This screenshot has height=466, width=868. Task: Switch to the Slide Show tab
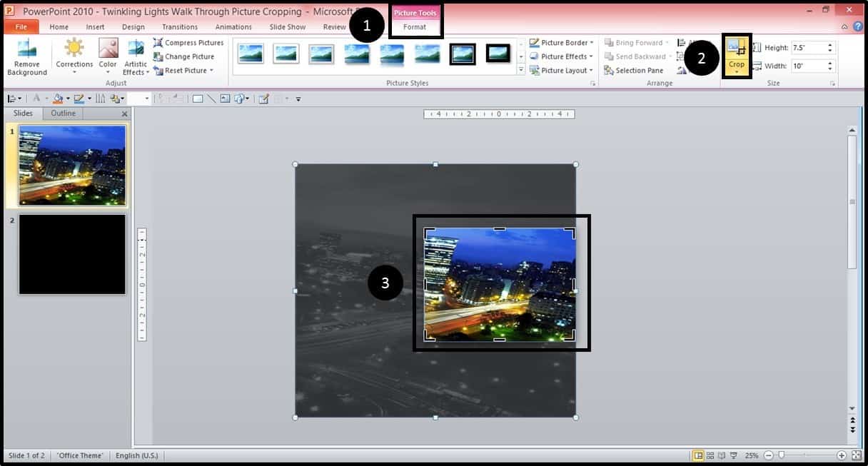click(288, 27)
